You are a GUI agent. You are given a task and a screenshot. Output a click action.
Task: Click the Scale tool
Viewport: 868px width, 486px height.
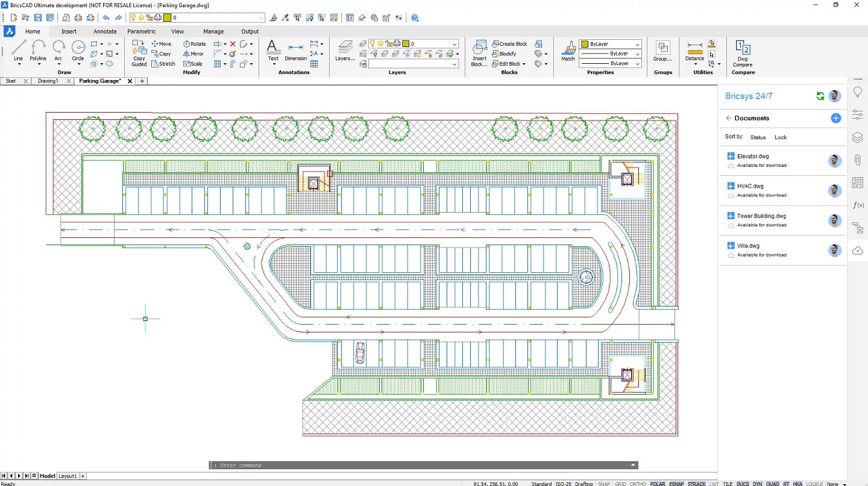193,63
